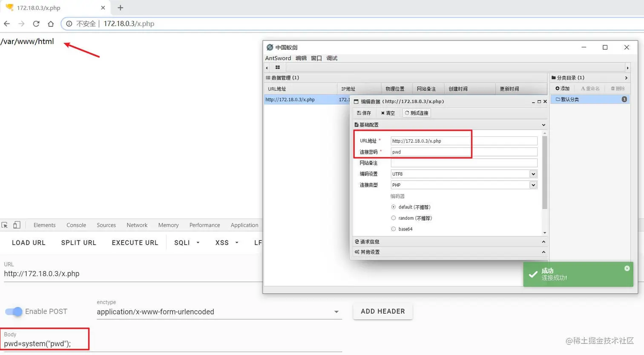Expand the 其他设置 section
Viewport: 644px width, 355px height.
coord(543,252)
